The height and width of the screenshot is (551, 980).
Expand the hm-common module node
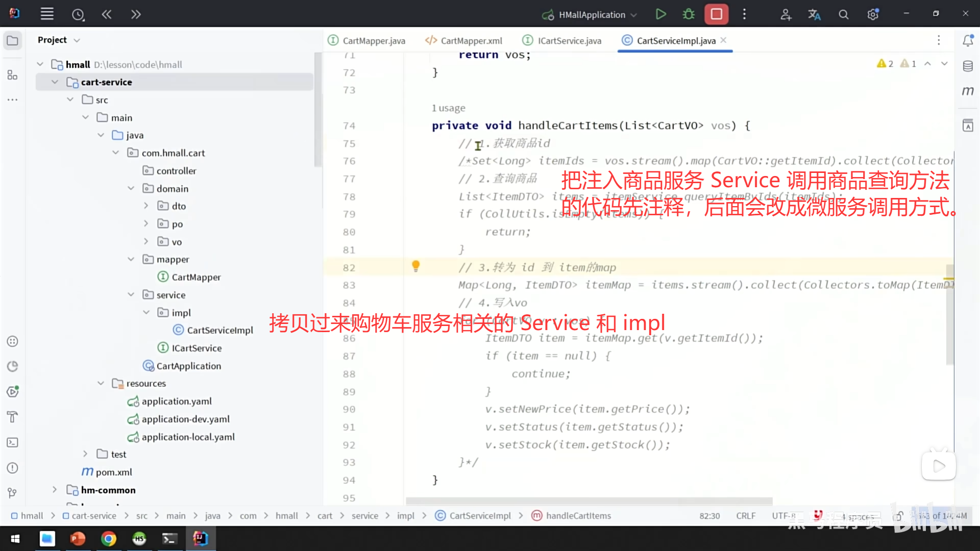(55, 490)
